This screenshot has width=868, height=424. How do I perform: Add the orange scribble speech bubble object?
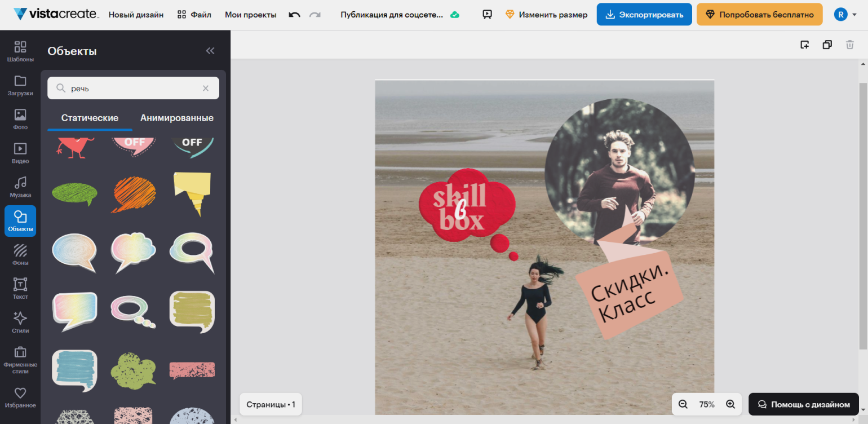[133, 195]
